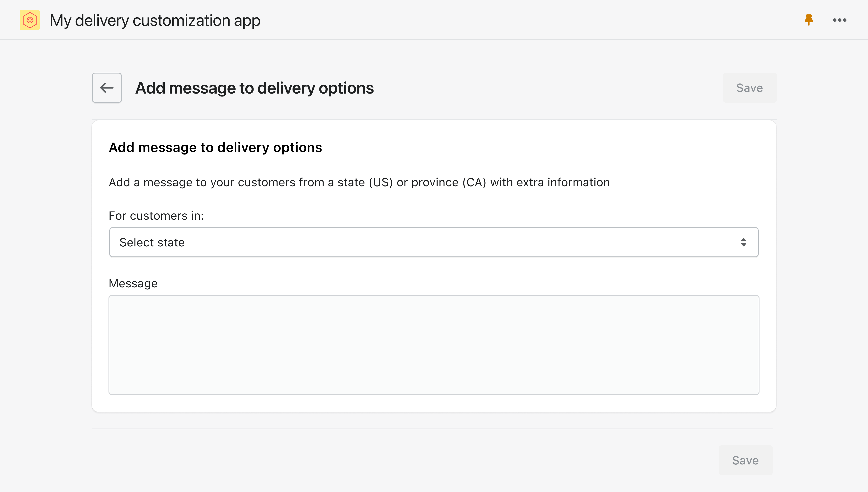
Task: Pin the app with the orange pin icon
Action: [x=809, y=20]
